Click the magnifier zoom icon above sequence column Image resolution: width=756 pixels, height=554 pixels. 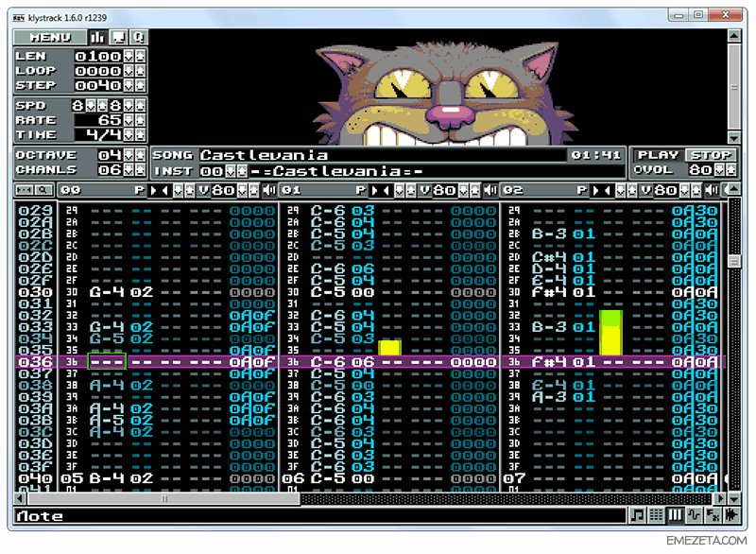[43, 190]
